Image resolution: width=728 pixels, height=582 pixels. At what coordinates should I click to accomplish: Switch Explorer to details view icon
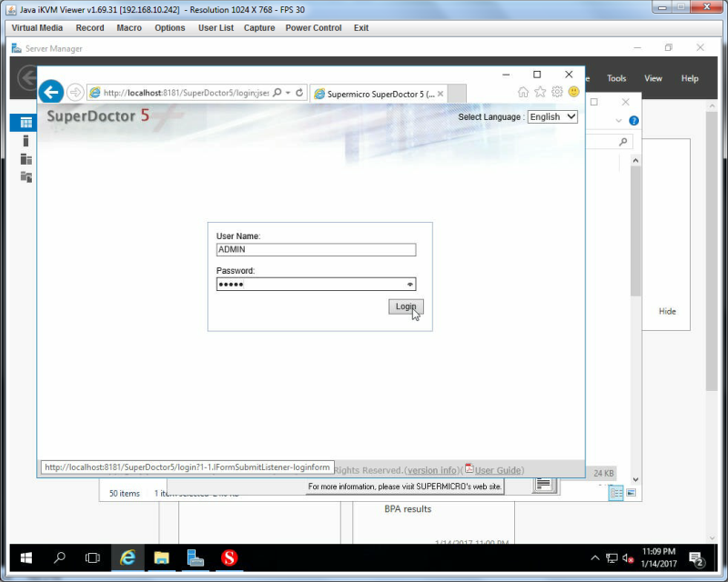tap(616, 493)
